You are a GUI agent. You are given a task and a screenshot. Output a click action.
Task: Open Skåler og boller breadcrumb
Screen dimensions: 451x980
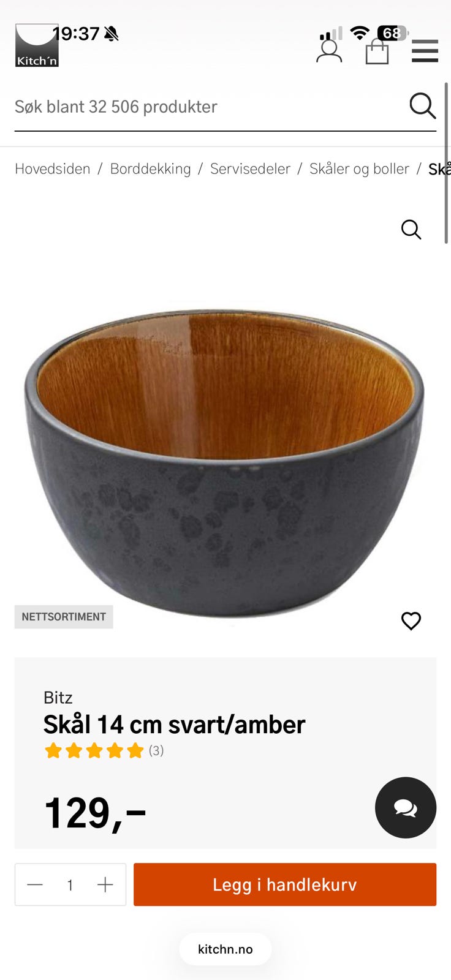(x=359, y=168)
